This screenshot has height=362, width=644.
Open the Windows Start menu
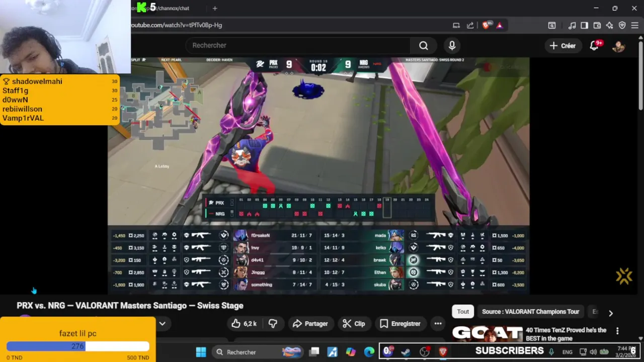[x=201, y=352]
